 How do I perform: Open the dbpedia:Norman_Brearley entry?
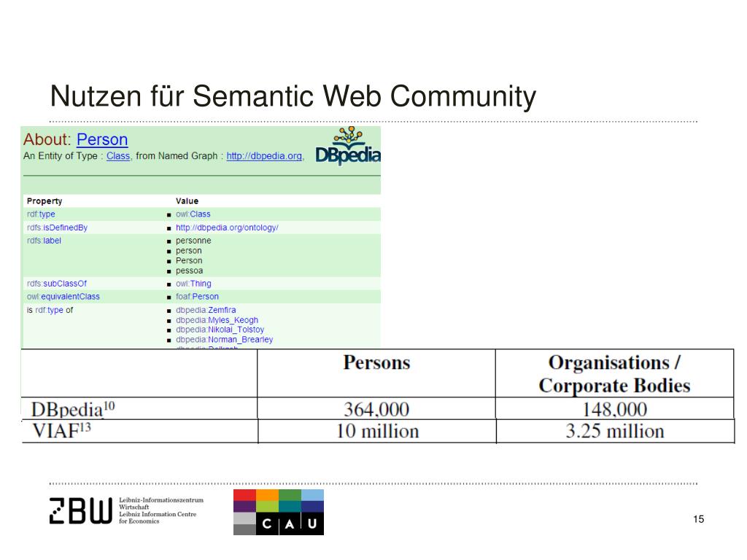click(x=225, y=340)
